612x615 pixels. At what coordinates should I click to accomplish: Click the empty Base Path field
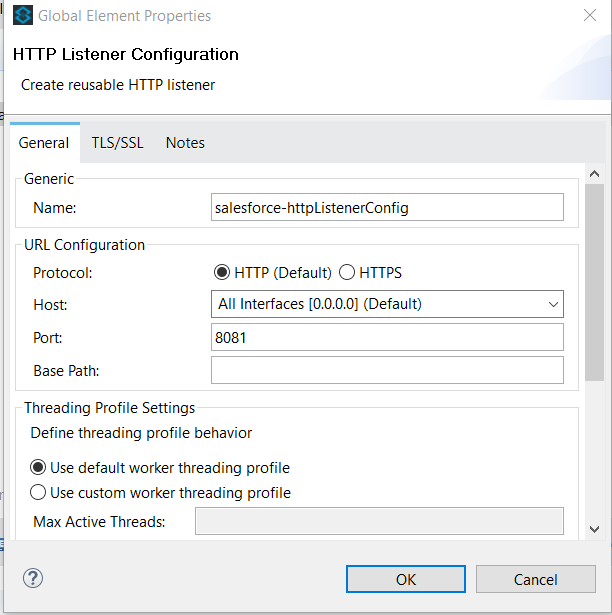pyautogui.click(x=387, y=370)
